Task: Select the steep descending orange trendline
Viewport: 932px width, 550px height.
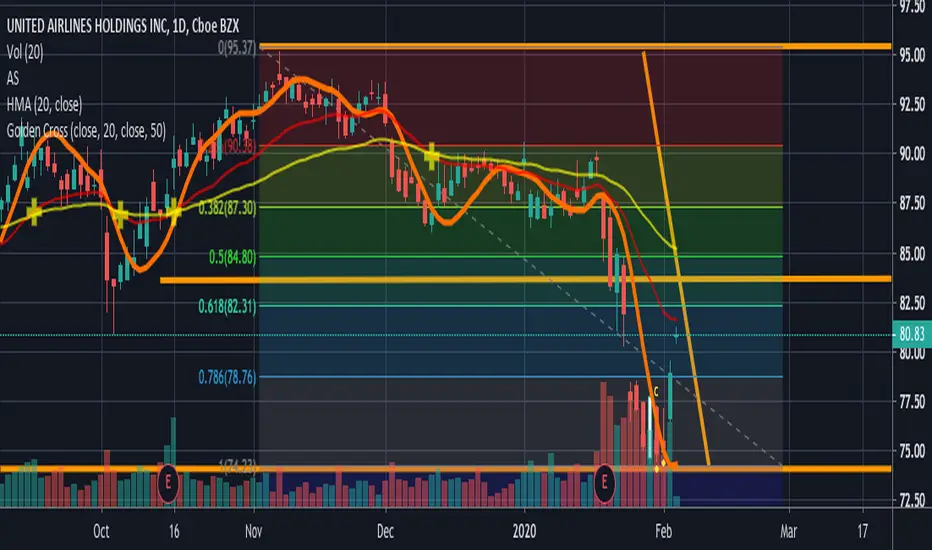Action: (676, 256)
